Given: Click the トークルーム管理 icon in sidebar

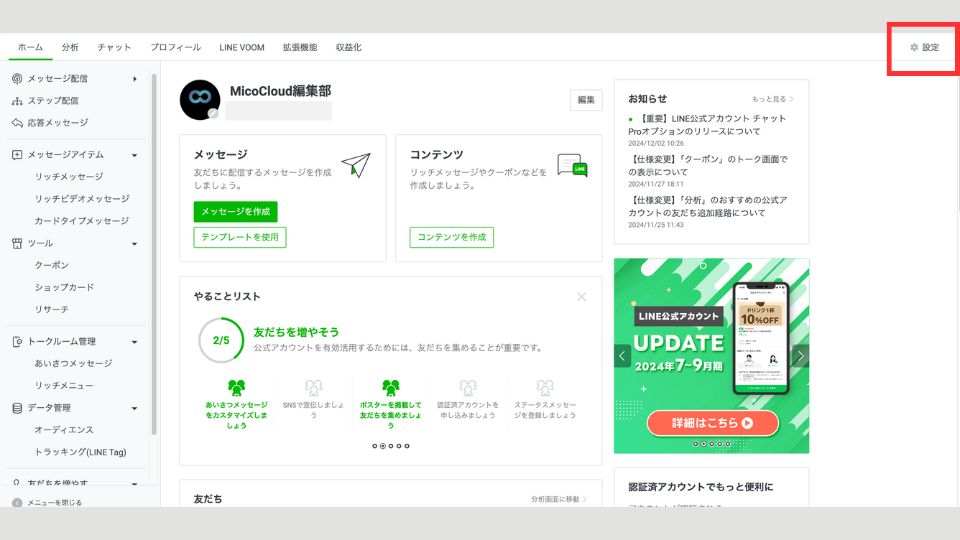Looking at the screenshot, I should 17,341.
